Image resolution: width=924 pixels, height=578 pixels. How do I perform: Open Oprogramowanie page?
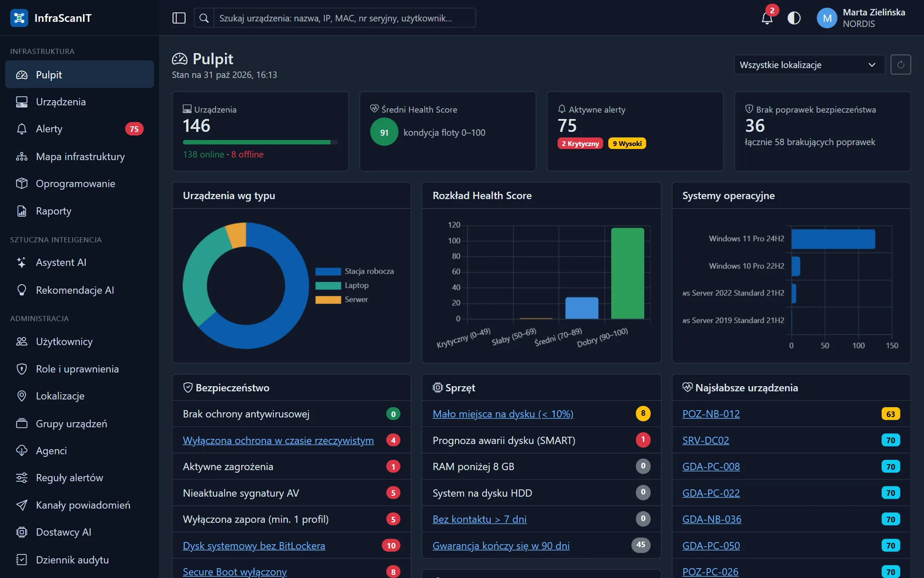80,184
